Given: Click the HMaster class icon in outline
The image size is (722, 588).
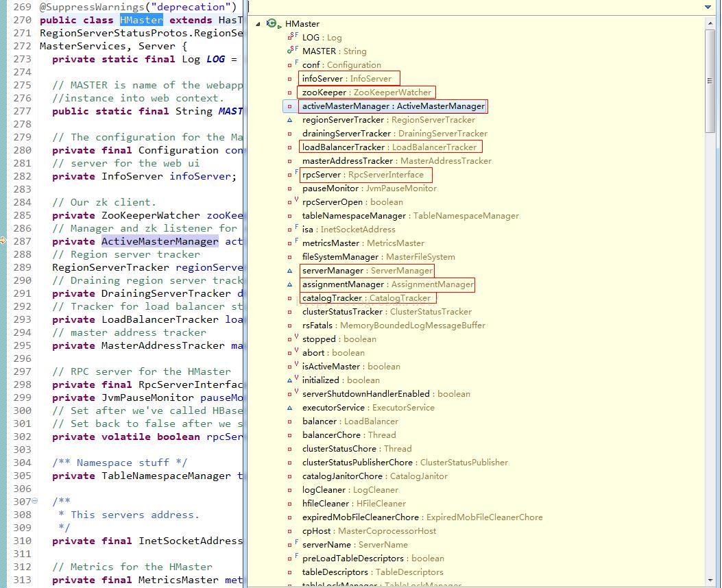Looking at the screenshot, I should tap(272, 23).
